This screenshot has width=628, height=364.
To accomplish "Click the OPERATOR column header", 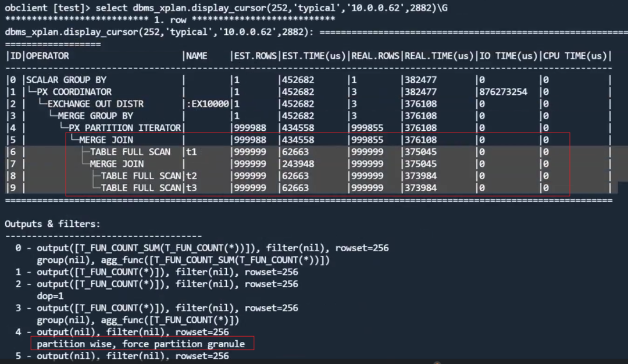I will (48, 56).
